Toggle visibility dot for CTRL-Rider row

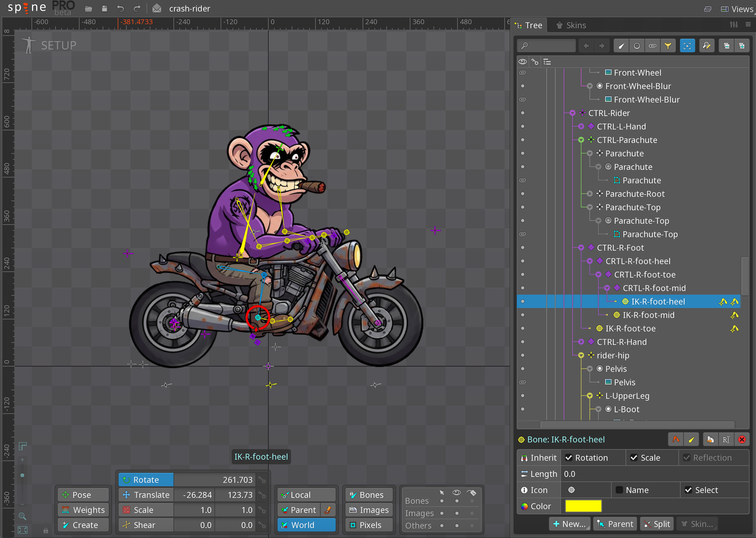(x=523, y=113)
